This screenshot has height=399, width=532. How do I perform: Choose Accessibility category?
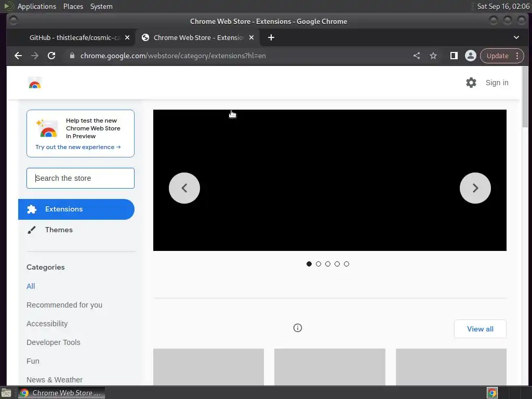pyautogui.click(x=47, y=324)
